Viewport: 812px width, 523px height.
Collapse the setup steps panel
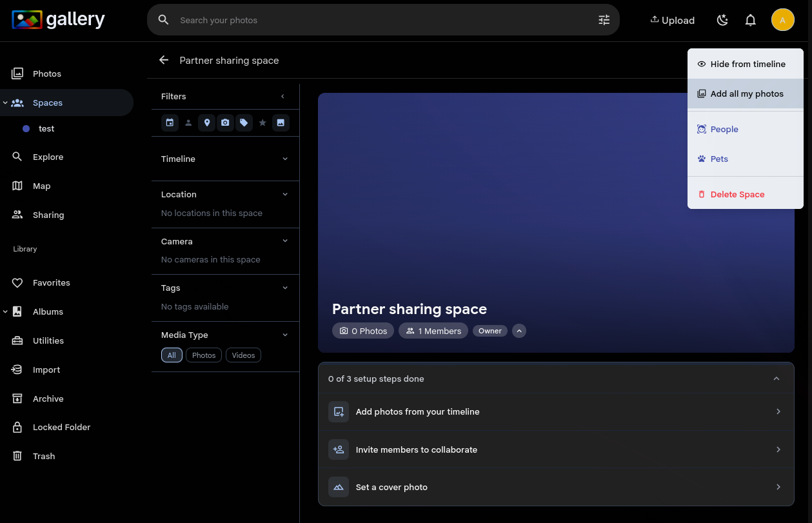[777, 379]
